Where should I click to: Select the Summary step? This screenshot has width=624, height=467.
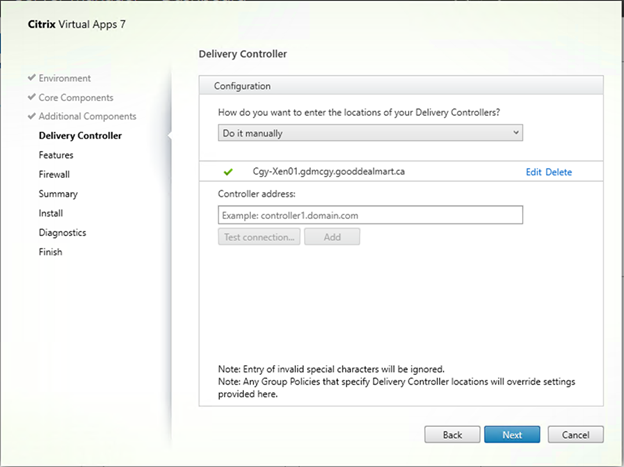tap(58, 194)
